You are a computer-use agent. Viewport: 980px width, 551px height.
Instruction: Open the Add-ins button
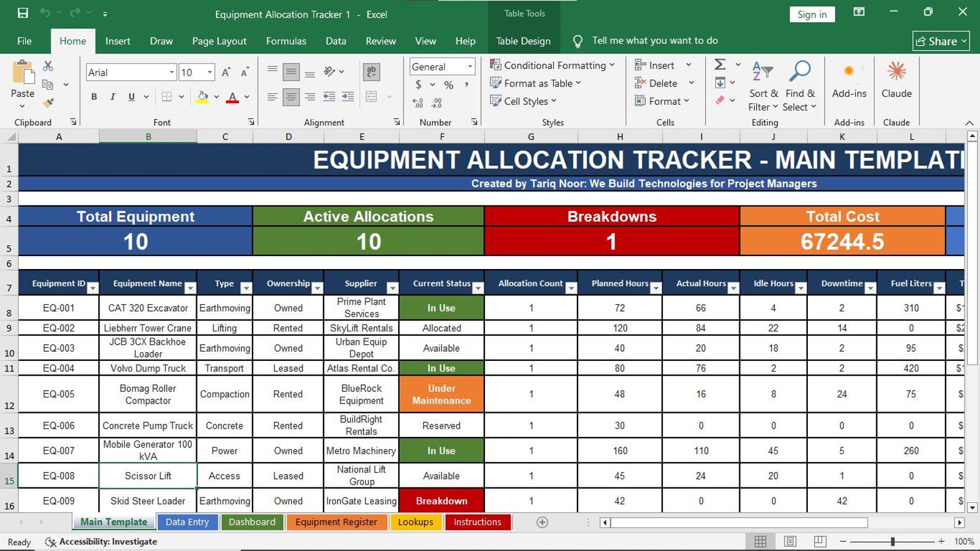[x=849, y=80]
